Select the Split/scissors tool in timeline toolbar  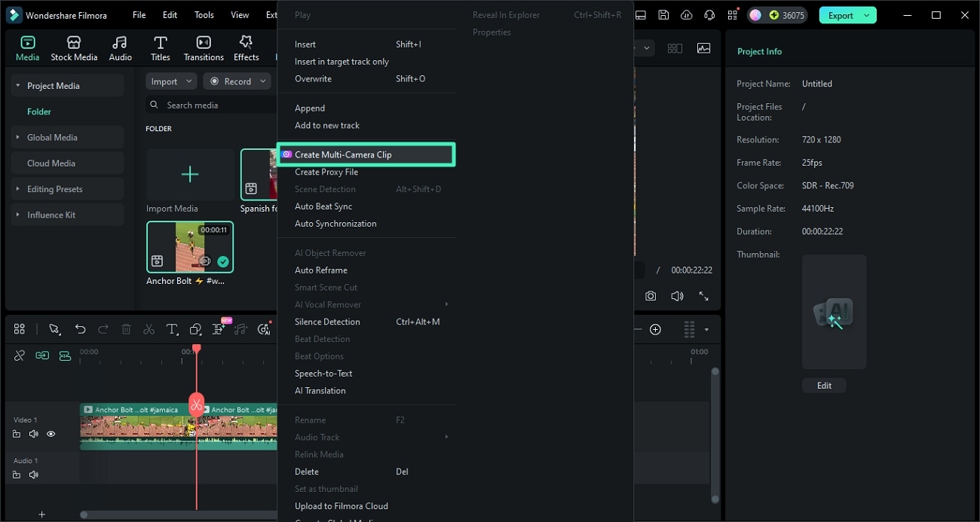[x=149, y=329]
